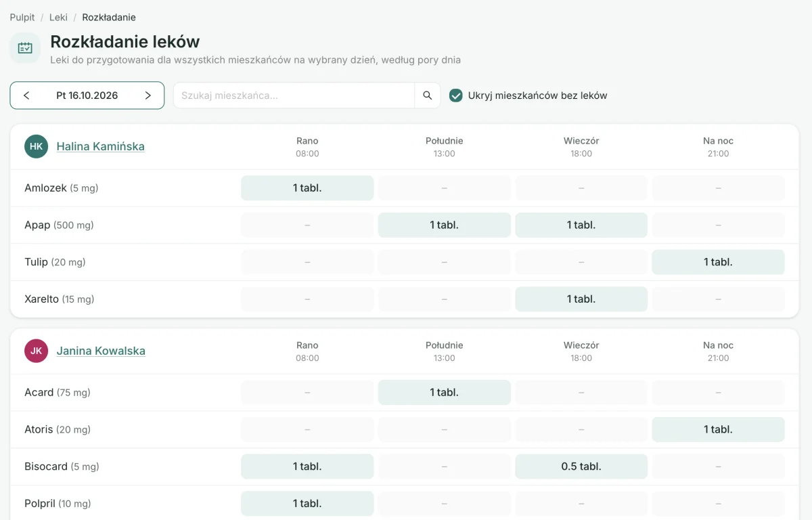Open Halina Kamińska's profile link
The width and height of the screenshot is (812, 520).
(x=100, y=146)
